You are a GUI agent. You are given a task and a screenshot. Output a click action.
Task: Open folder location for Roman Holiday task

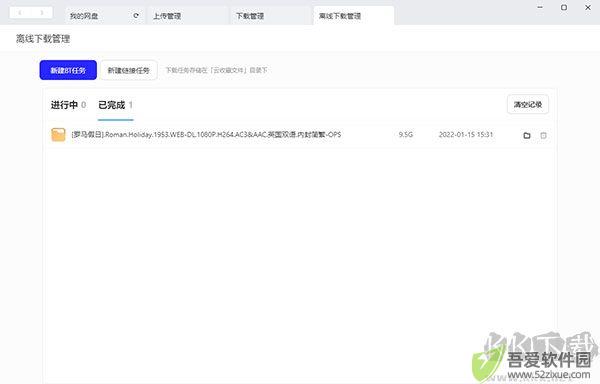click(527, 135)
